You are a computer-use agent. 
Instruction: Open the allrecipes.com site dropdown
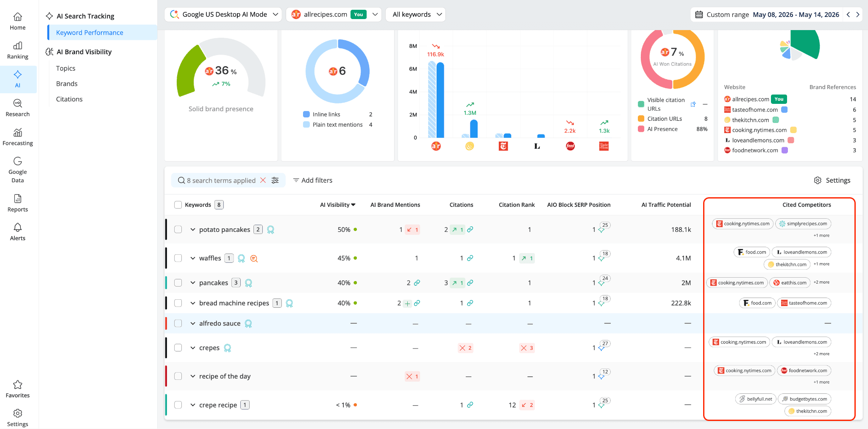pyautogui.click(x=334, y=14)
